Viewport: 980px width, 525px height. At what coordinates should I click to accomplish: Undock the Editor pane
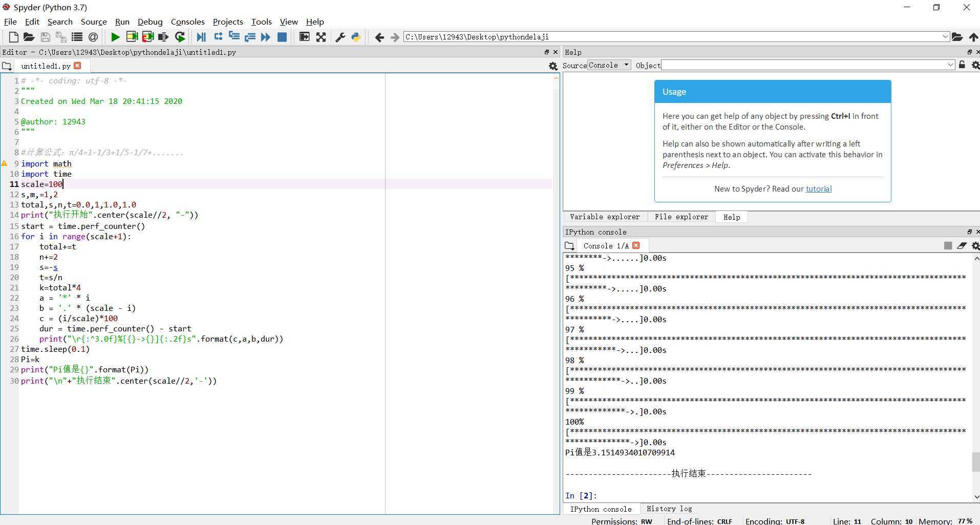click(546, 52)
